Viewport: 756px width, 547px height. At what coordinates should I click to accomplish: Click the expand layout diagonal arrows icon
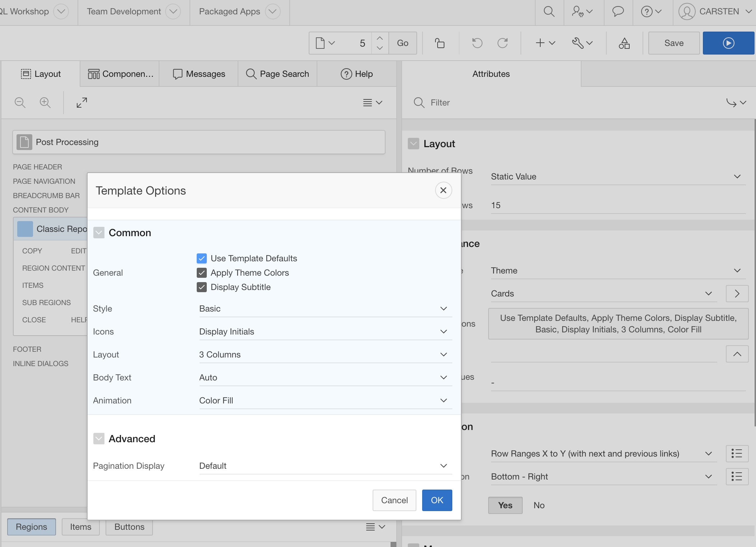pyautogui.click(x=82, y=103)
